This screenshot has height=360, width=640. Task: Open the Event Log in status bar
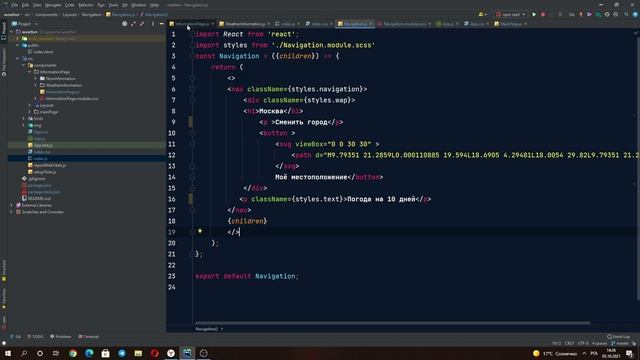coord(619,337)
